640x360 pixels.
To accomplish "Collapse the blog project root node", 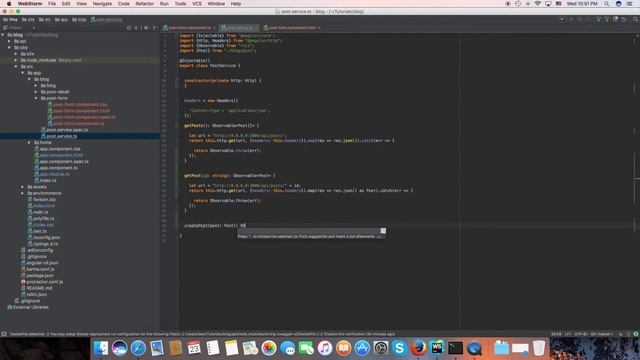I will 3,35.
